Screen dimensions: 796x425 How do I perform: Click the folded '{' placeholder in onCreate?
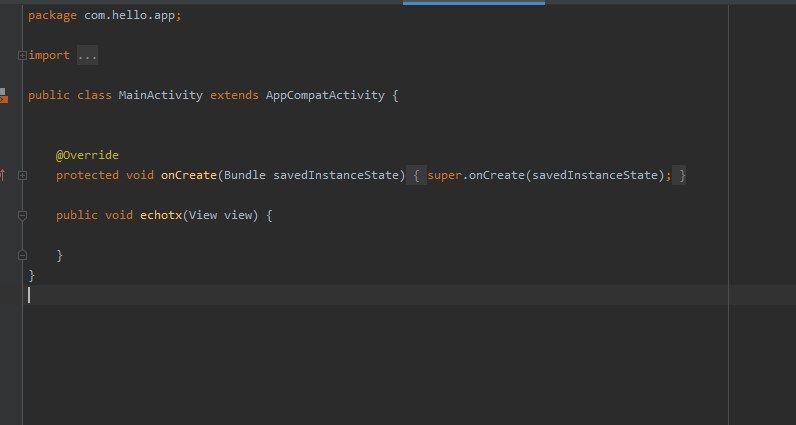416,175
